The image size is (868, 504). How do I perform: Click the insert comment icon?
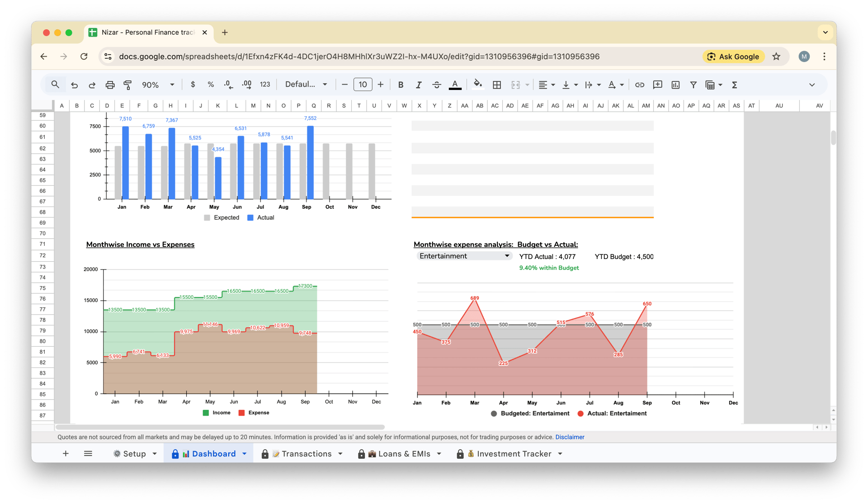[657, 85]
